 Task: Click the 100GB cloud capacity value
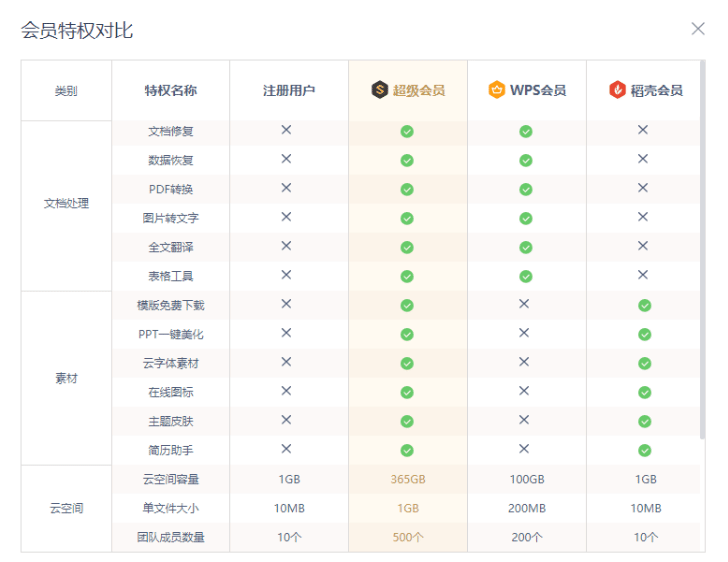526,479
